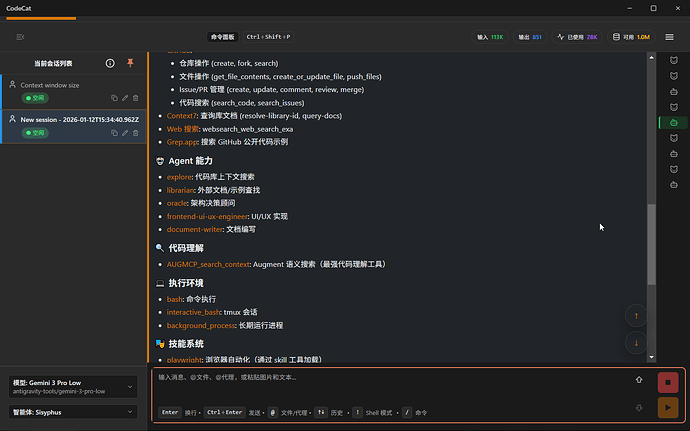690x431 pixels.
Task: Select the green highlighted robot message marker
Action: tap(674, 123)
